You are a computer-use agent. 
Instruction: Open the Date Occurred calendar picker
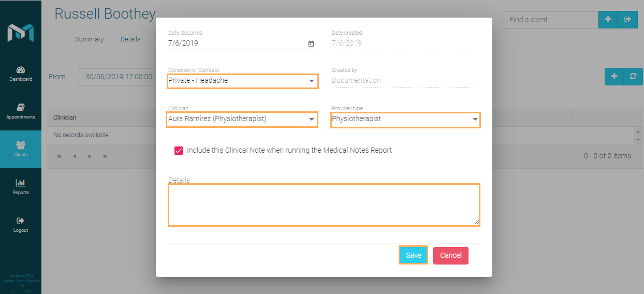311,44
